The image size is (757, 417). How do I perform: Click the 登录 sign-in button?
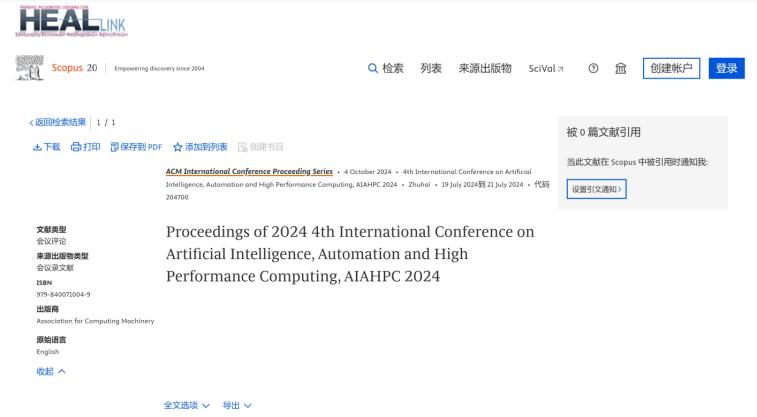(x=727, y=68)
